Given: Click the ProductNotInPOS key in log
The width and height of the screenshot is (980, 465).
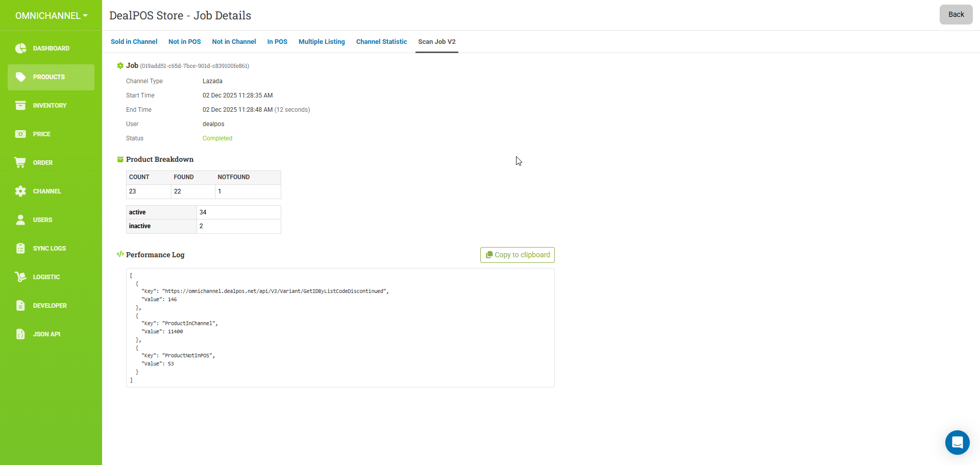Looking at the screenshot, I should (x=187, y=356).
